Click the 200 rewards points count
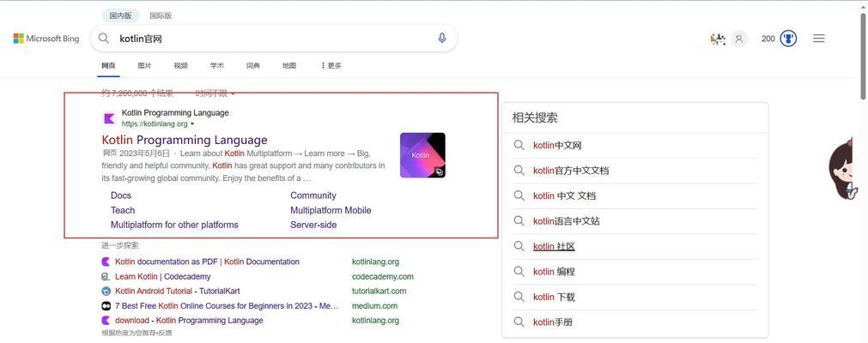The height and width of the screenshot is (343, 868). pos(768,39)
